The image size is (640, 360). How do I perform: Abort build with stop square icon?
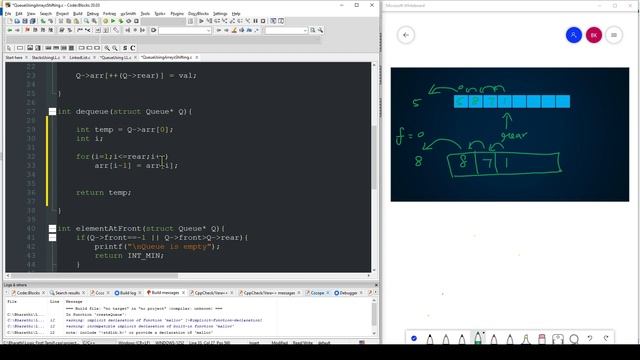point(136,21)
